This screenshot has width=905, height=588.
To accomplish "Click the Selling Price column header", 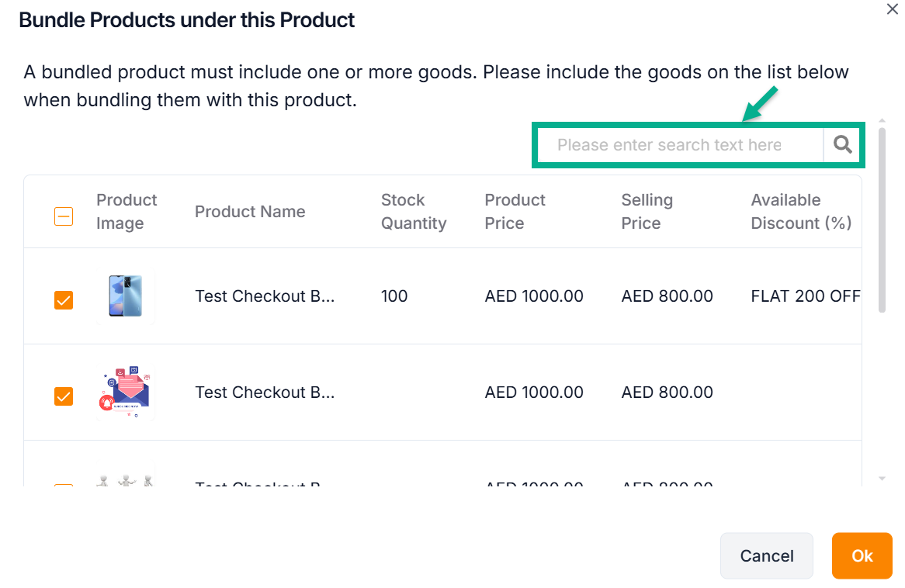I will click(647, 212).
